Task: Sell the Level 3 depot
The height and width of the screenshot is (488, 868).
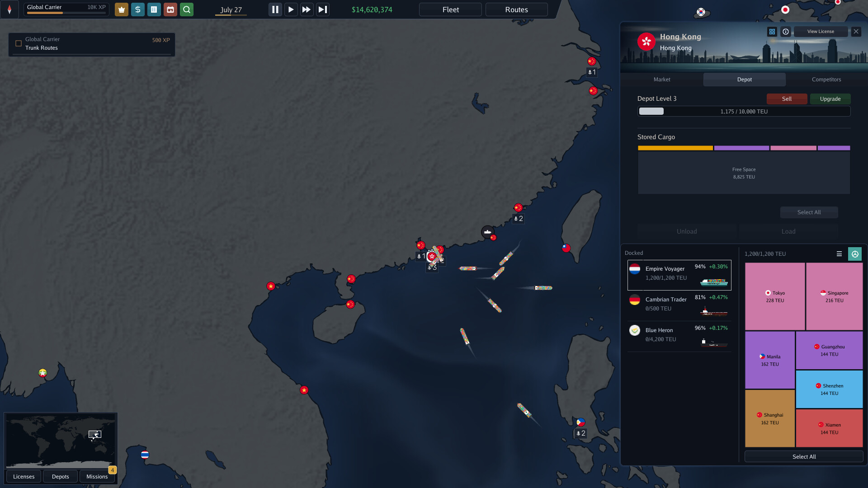Action: (x=787, y=99)
